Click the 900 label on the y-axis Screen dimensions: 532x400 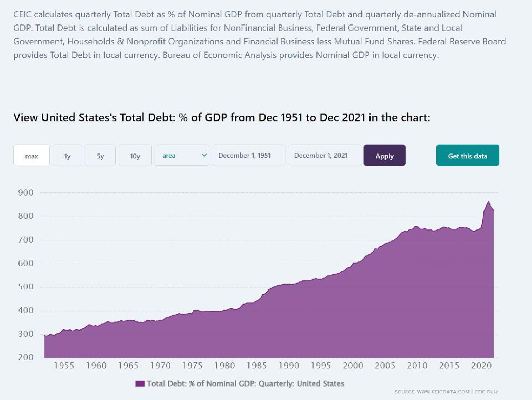tap(27, 192)
